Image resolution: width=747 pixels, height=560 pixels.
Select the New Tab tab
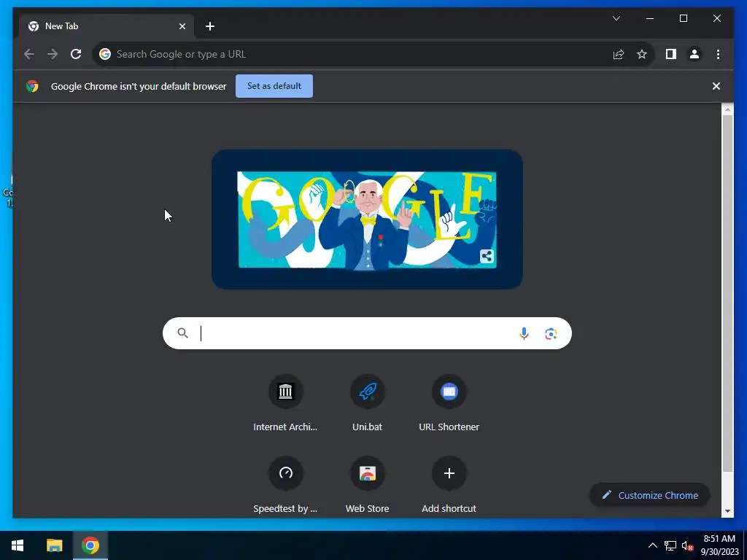point(107,26)
